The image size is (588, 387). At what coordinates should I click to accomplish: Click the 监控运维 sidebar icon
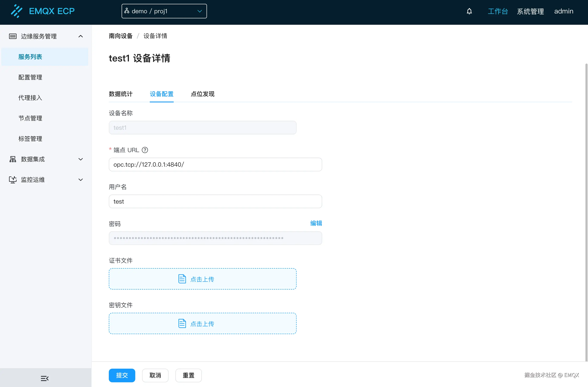coord(13,180)
